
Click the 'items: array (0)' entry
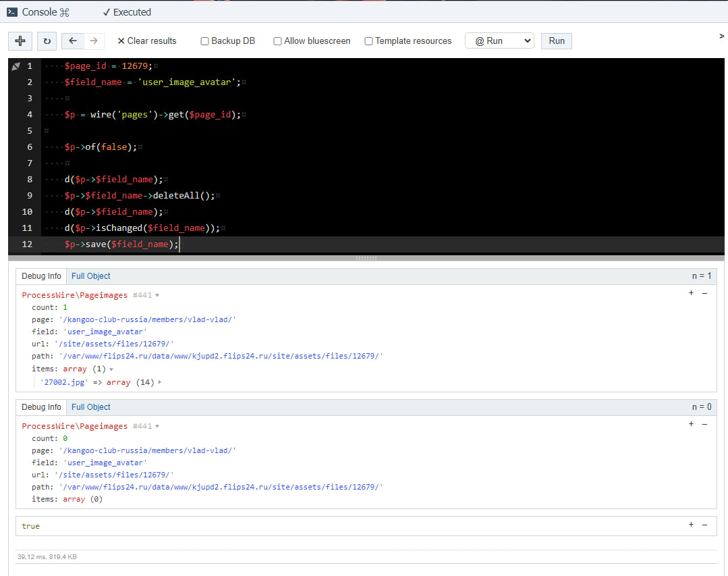[67, 499]
